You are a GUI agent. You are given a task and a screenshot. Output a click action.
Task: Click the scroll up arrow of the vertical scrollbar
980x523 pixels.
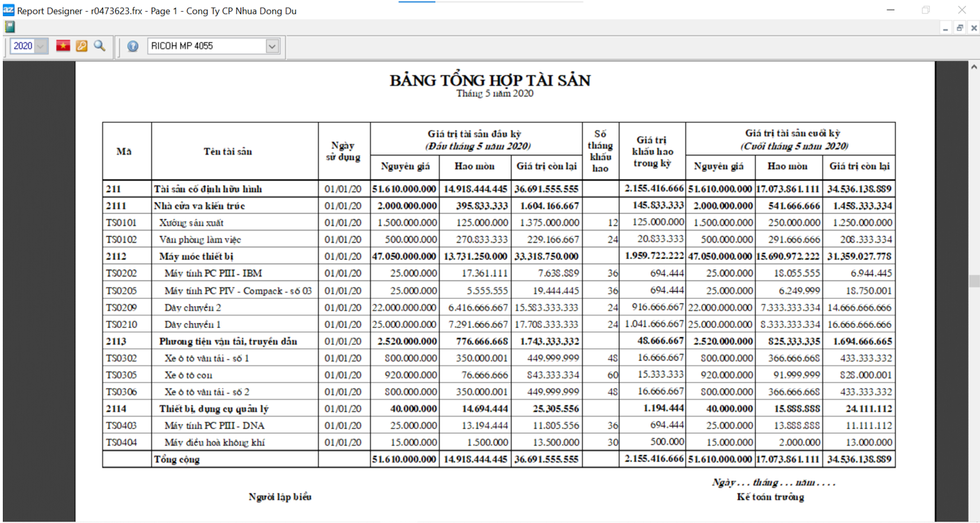coord(974,67)
